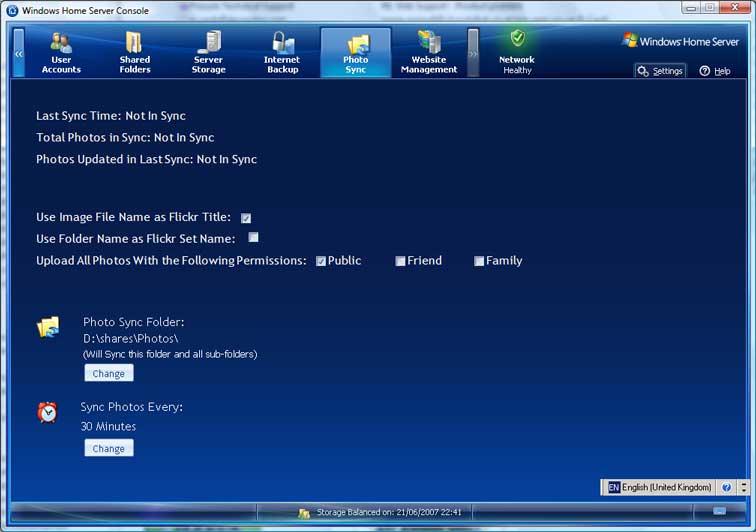Click Change under Sync Photos Every
Screen dimensions: 756x532
click(109, 448)
